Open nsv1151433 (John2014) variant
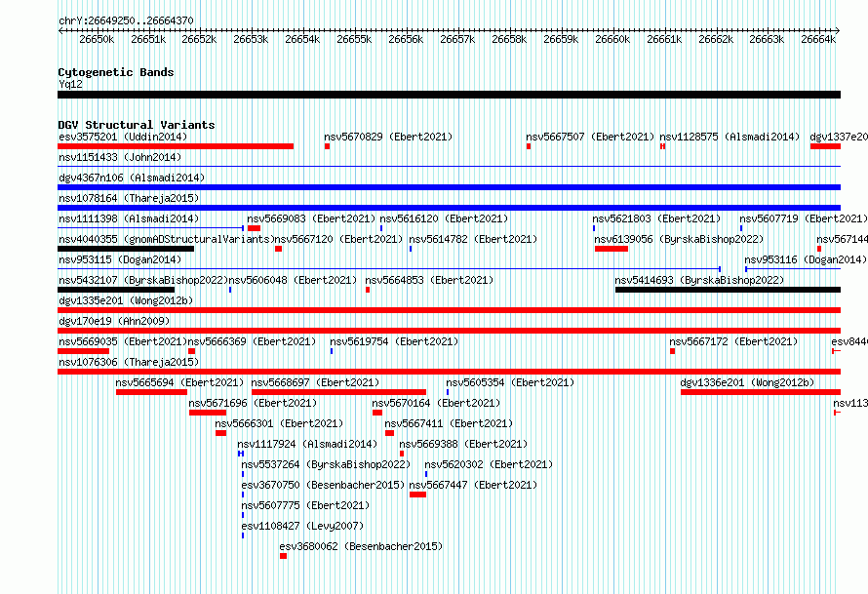 click(x=120, y=157)
